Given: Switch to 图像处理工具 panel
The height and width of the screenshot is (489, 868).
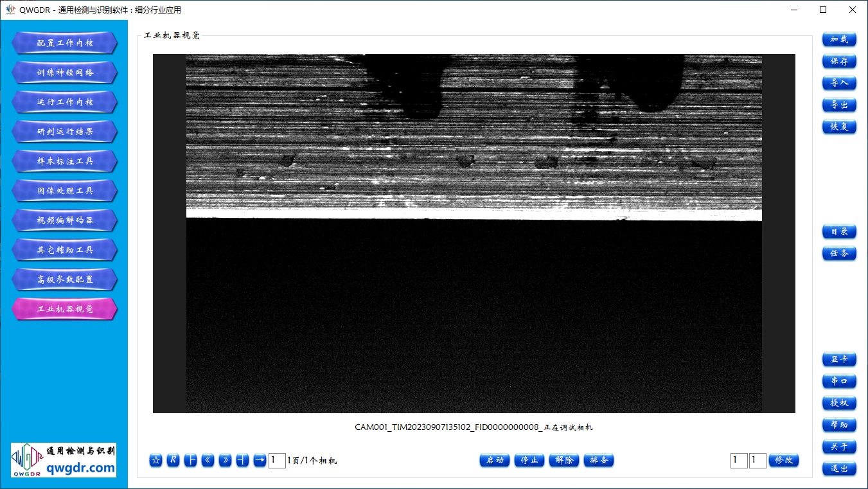Looking at the screenshot, I should pyautogui.click(x=64, y=191).
